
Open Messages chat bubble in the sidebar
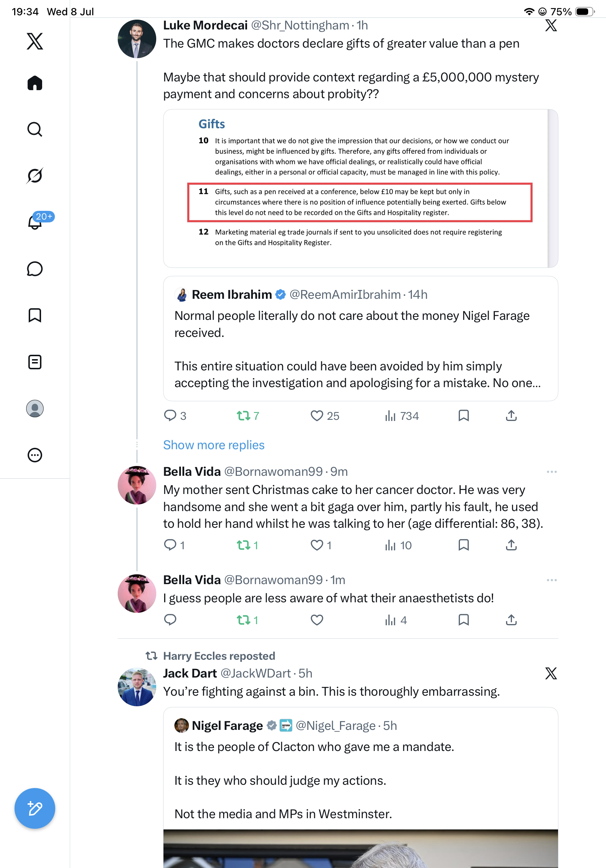35,269
